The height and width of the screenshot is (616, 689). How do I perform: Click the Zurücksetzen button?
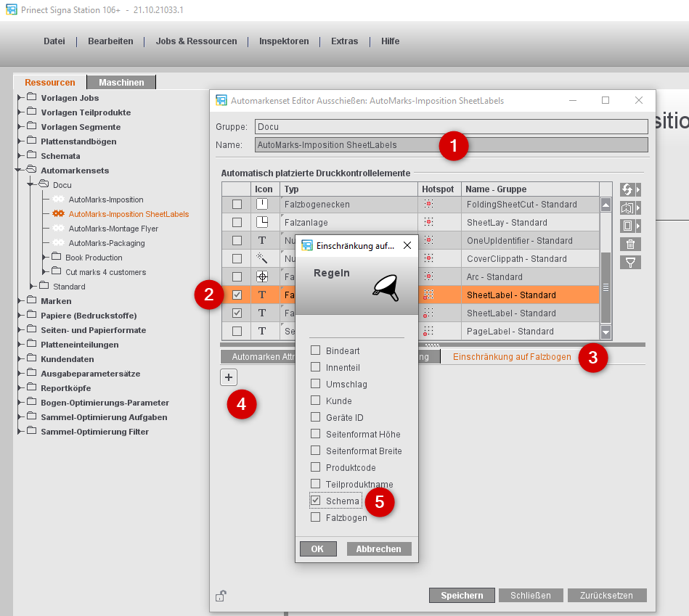click(x=606, y=596)
